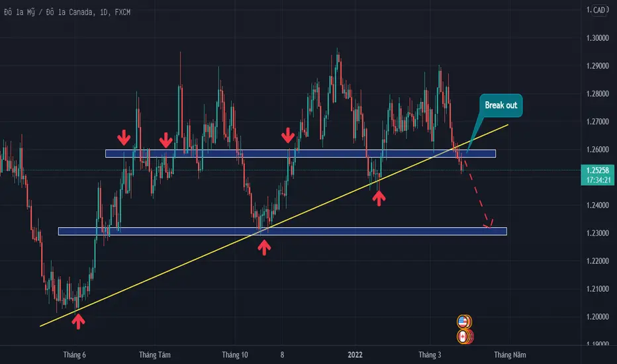This screenshot has height=364, width=617.
Task: Open the CAD currency selector
Action: (599, 10)
